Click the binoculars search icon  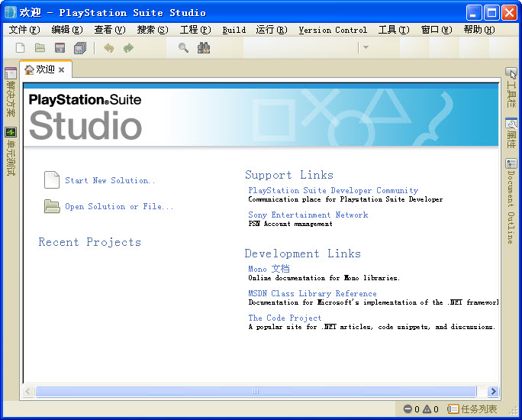coord(204,48)
